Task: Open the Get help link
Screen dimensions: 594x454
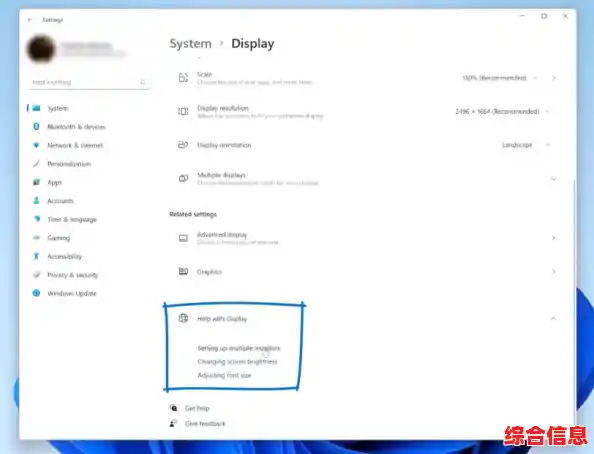Action: pyautogui.click(x=197, y=408)
